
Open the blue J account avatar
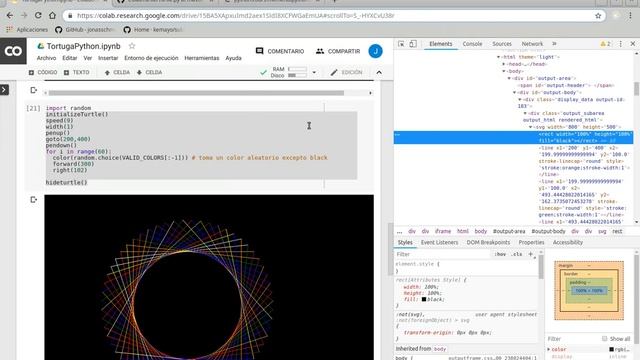pyautogui.click(x=376, y=51)
